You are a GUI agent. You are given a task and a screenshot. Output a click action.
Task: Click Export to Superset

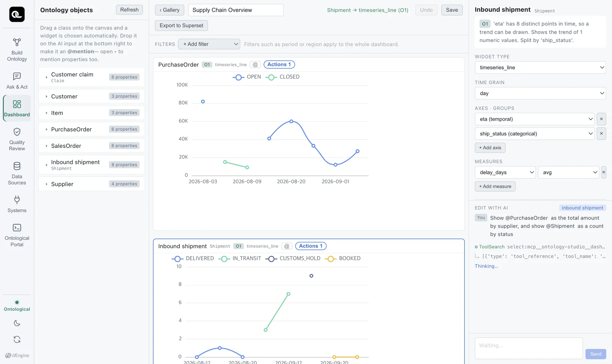point(181,25)
